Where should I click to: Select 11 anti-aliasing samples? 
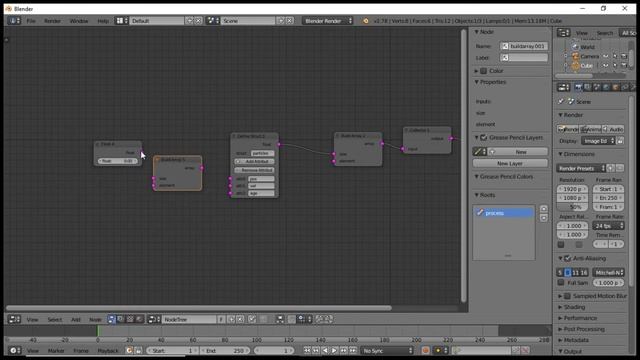coord(576,272)
